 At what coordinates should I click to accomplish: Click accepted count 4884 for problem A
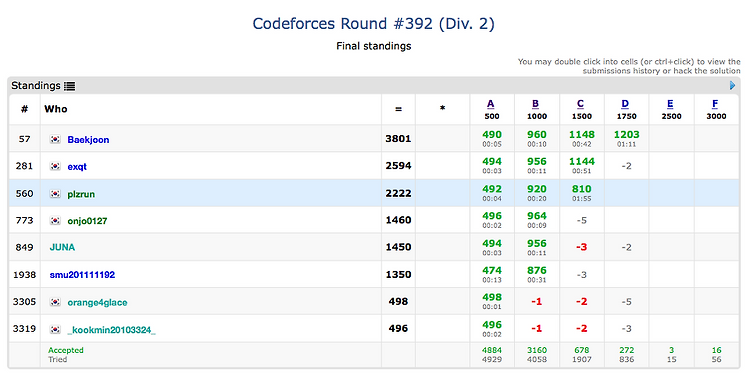(x=492, y=350)
